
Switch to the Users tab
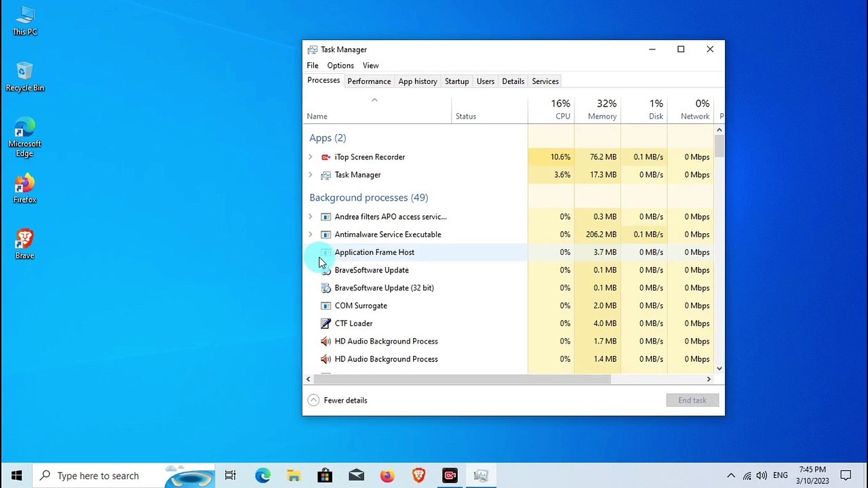486,81
